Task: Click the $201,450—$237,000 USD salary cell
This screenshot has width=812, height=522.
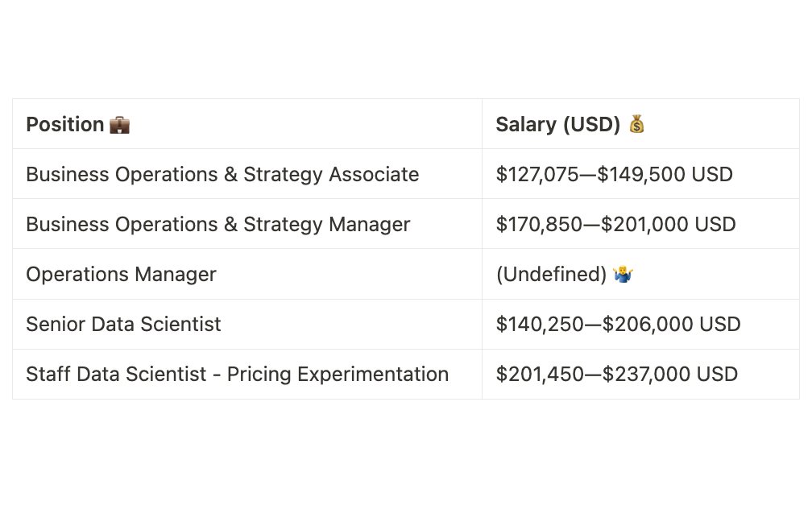Action: tap(640, 375)
